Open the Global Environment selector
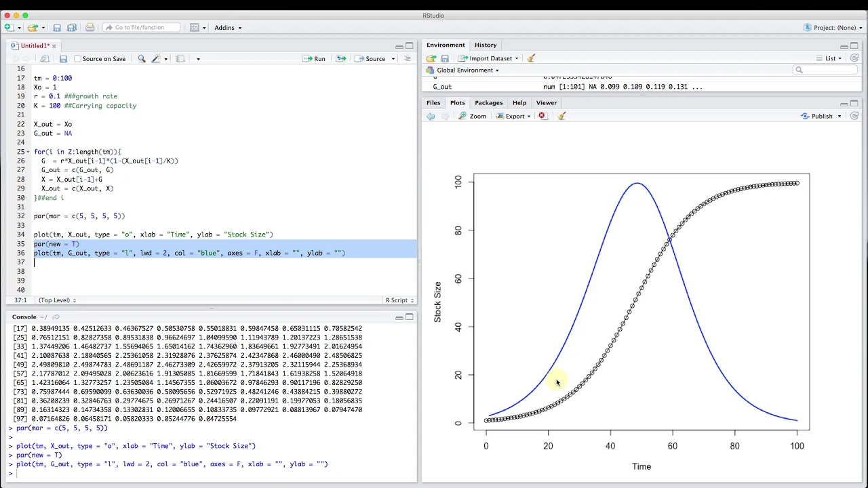868x488 pixels. pyautogui.click(x=463, y=70)
